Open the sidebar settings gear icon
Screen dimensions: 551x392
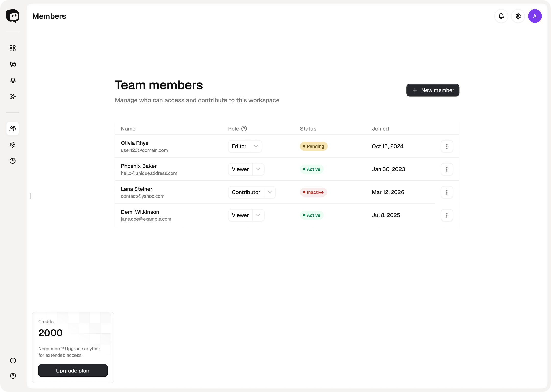(x=13, y=145)
